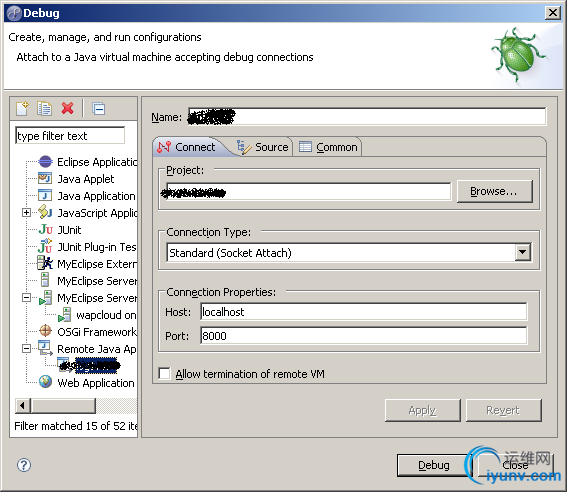Collapse all configurations in the tree

pos(98,109)
